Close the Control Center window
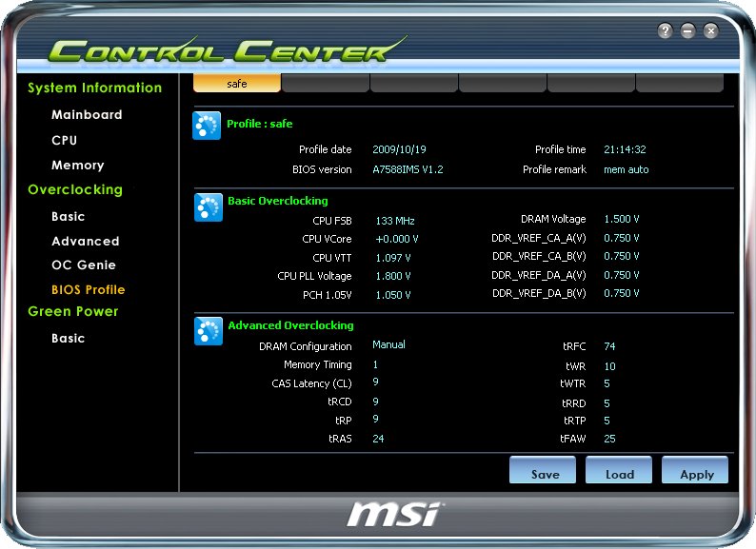The height and width of the screenshot is (549, 756). point(710,31)
